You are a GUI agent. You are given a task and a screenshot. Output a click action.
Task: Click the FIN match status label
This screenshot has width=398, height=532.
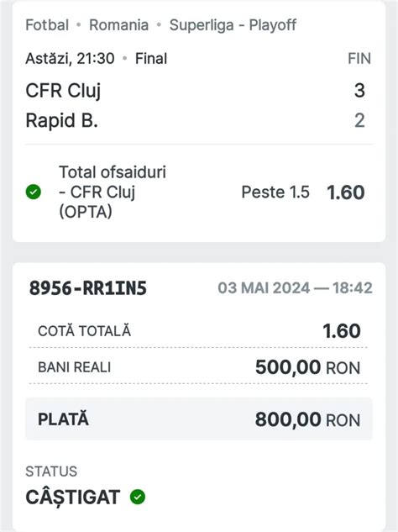359,59
